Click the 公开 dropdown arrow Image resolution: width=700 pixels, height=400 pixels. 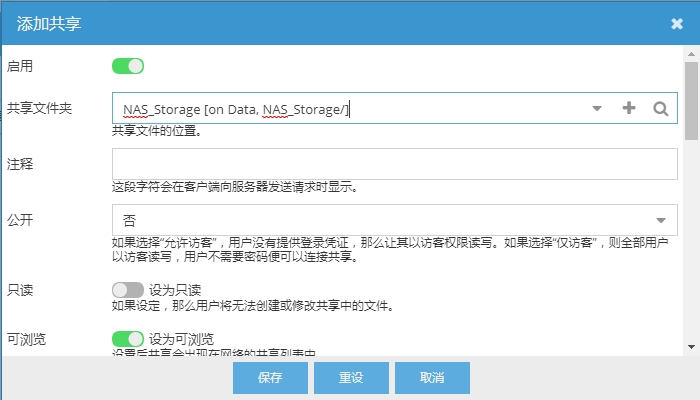tap(661, 220)
